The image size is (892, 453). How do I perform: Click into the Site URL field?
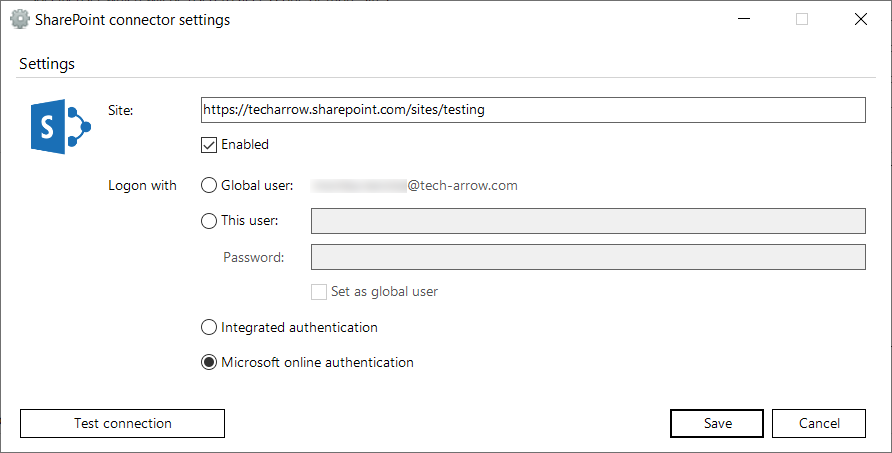[533, 110]
